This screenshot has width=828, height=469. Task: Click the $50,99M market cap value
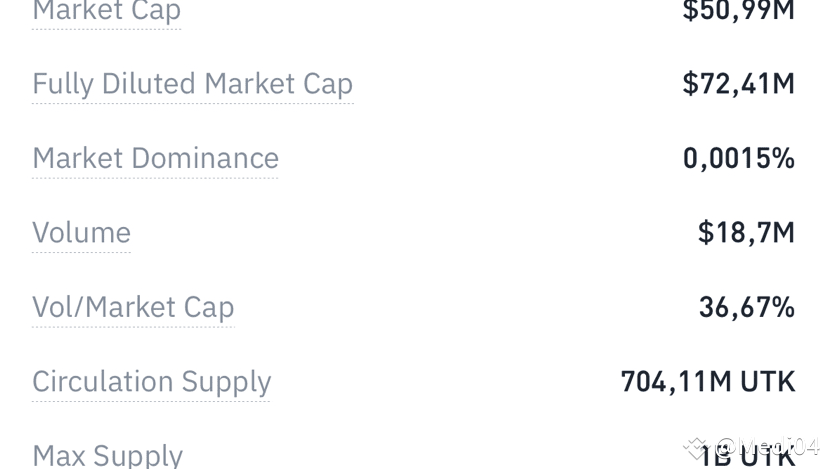click(x=738, y=11)
